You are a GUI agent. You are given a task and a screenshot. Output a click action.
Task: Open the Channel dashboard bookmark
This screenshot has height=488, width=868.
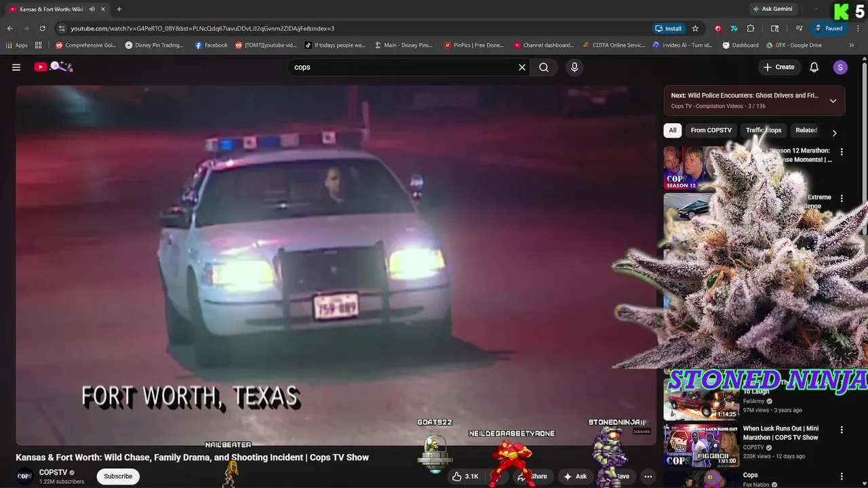[544, 45]
